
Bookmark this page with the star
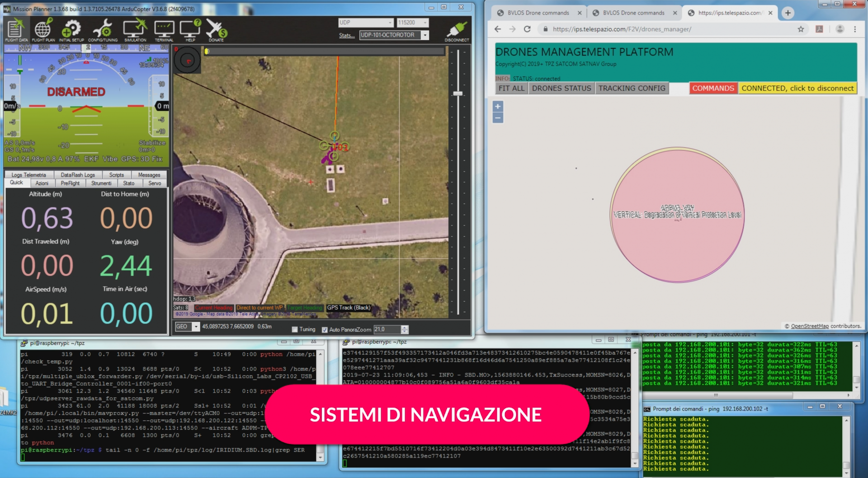(801, 29)
